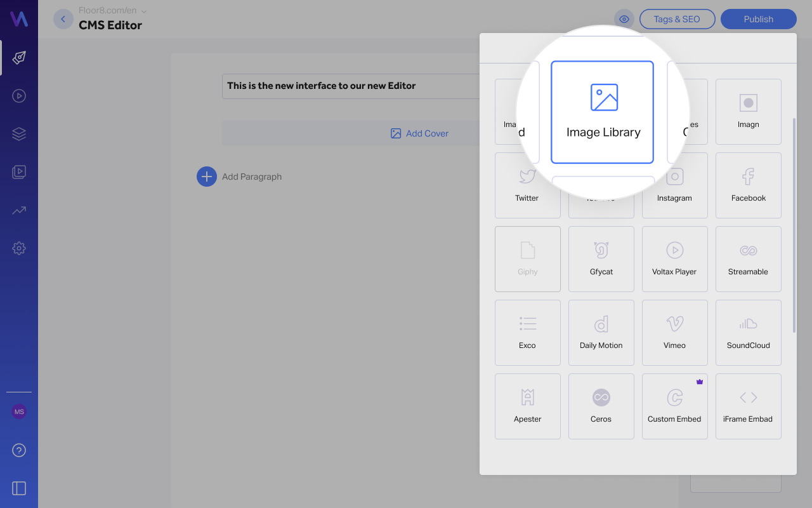Viewport: 812px width, 508px height.
Task: Select the Facebook embed block
Action: 749,185
